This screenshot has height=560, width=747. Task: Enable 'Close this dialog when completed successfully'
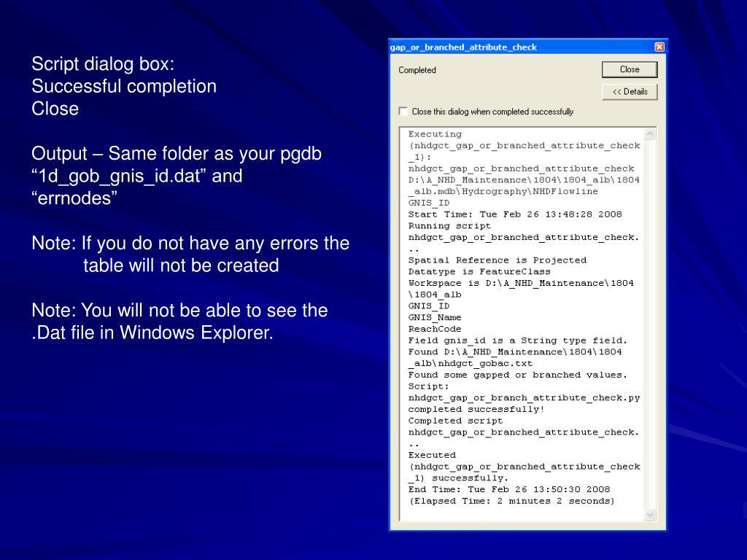[x=403, y=112]
